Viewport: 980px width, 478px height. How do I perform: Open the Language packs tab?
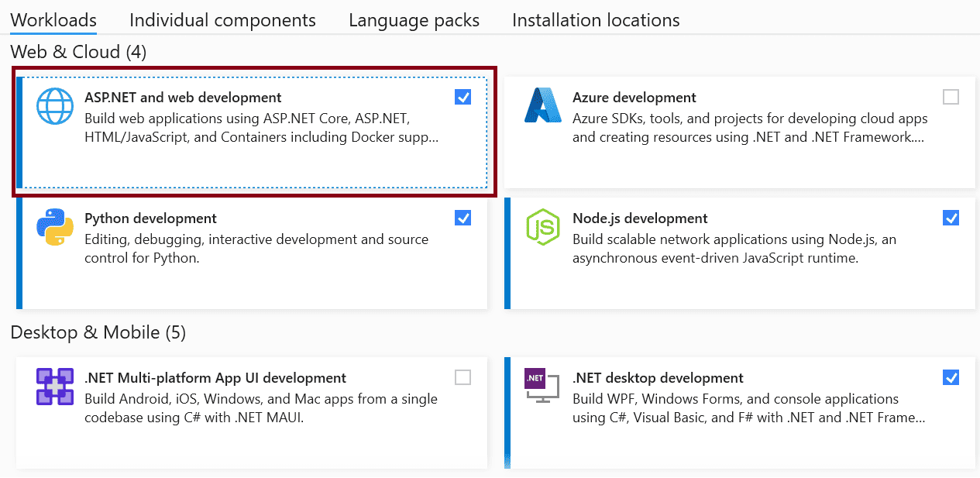point(414,19)
